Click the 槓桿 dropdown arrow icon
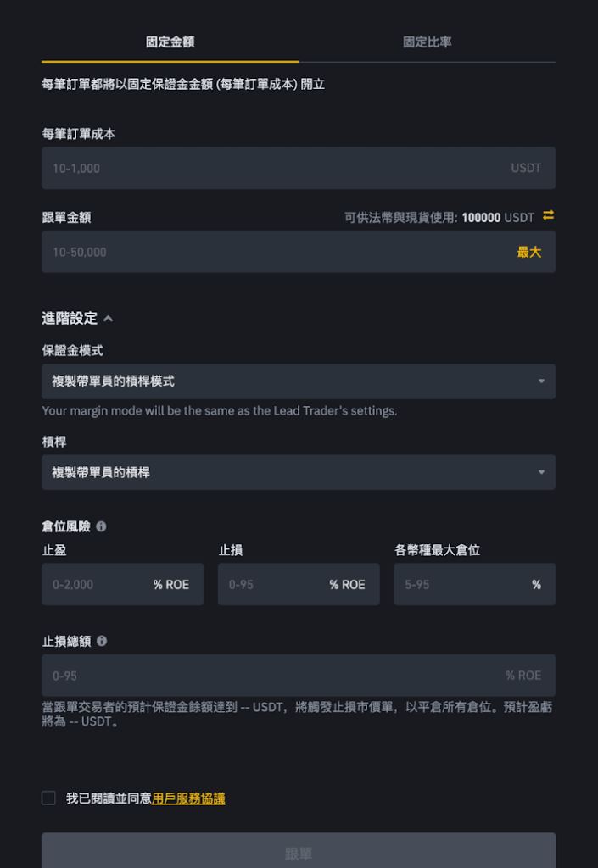The width and height of the screenshot is (598, 868). (541, 472)
